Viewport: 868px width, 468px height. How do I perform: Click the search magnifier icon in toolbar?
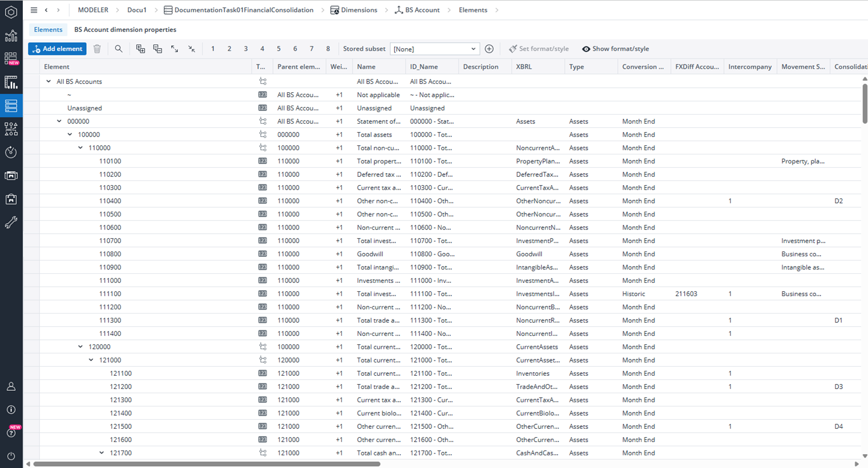pos(119,49)
